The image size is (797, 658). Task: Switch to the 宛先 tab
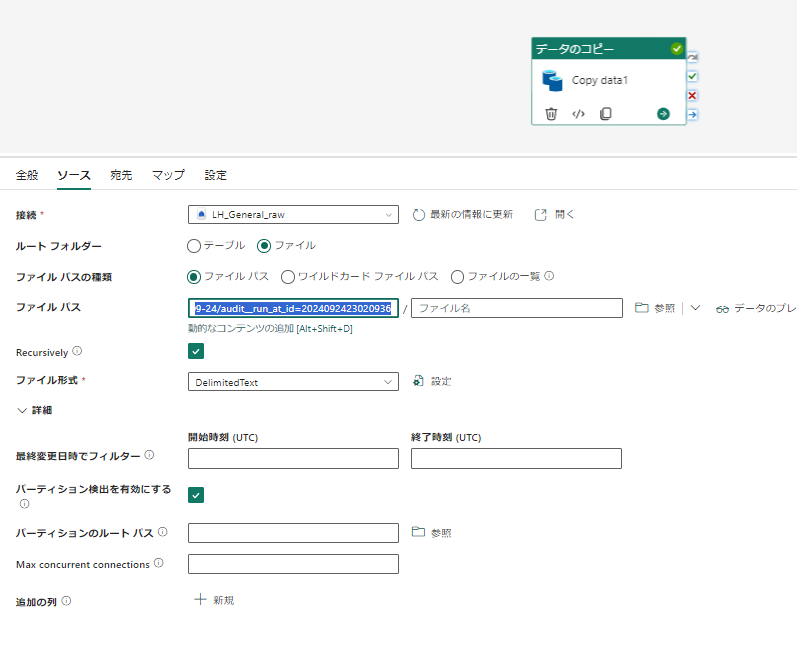pos(121,175)
